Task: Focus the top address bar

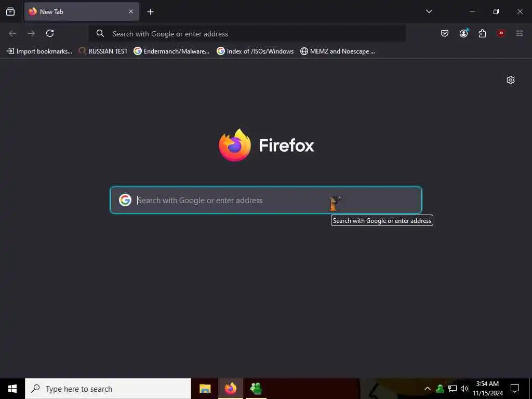Action: pos(247,34)
